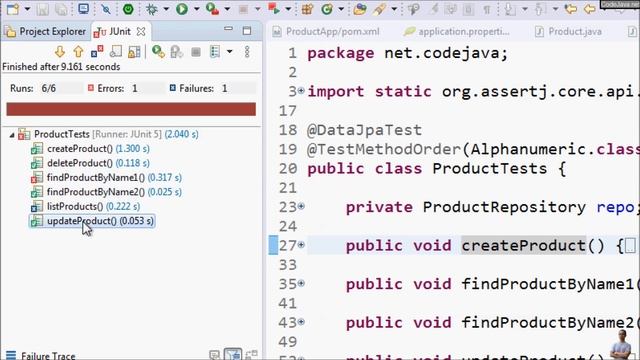Click the New Java Class icon
640x360 pixels.
pyautogui.click(x=327, y=9)
